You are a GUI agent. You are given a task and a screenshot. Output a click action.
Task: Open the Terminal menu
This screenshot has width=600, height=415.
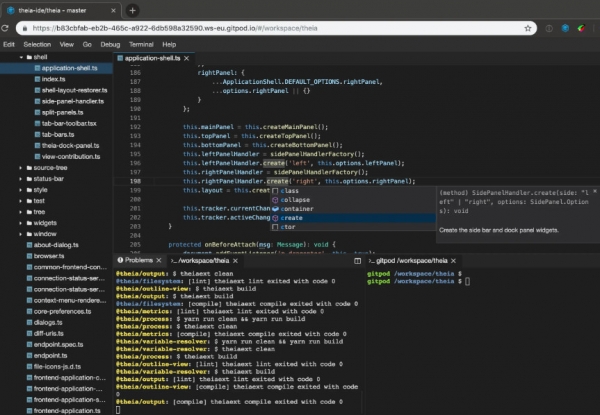pos(140,44)
